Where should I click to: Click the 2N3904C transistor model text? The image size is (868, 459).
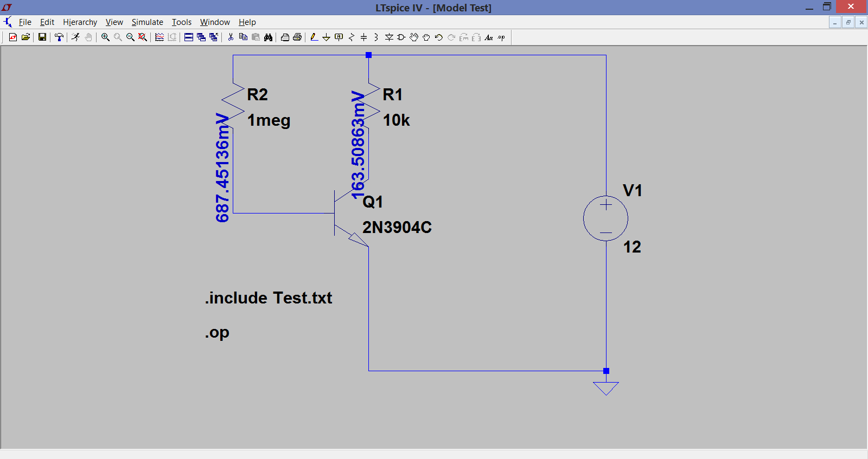tap(397, 228)
